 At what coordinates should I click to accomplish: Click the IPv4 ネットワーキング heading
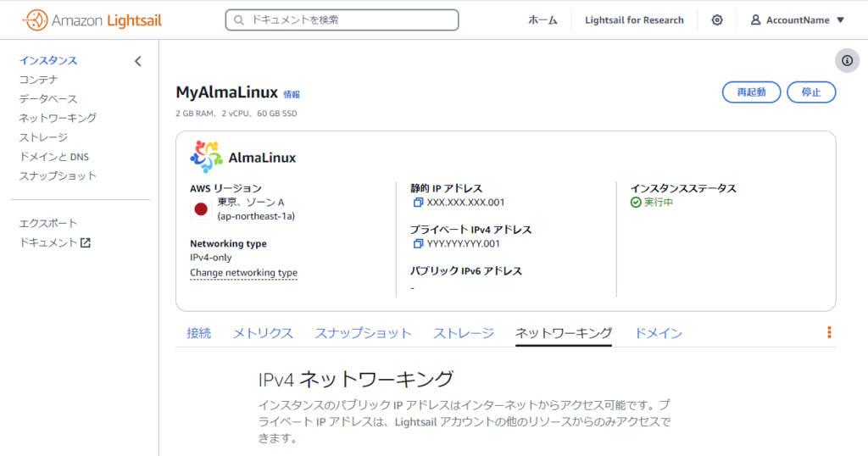coord(356,380)
